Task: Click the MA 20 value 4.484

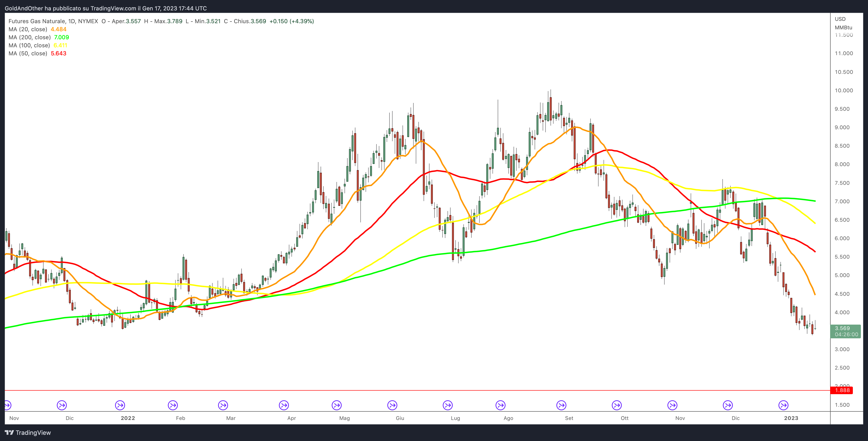Action: 59,29
